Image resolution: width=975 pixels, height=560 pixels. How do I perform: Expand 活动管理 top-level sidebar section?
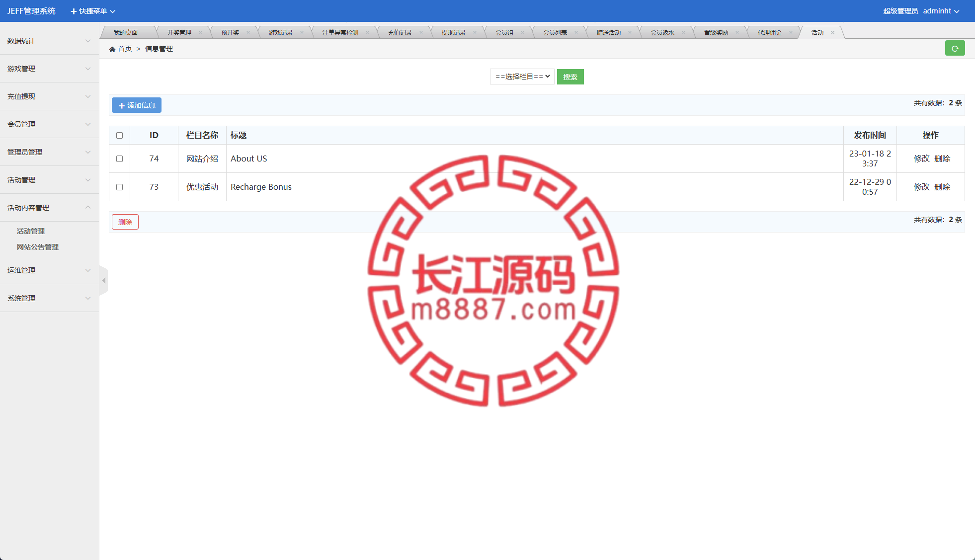[49, 180]
